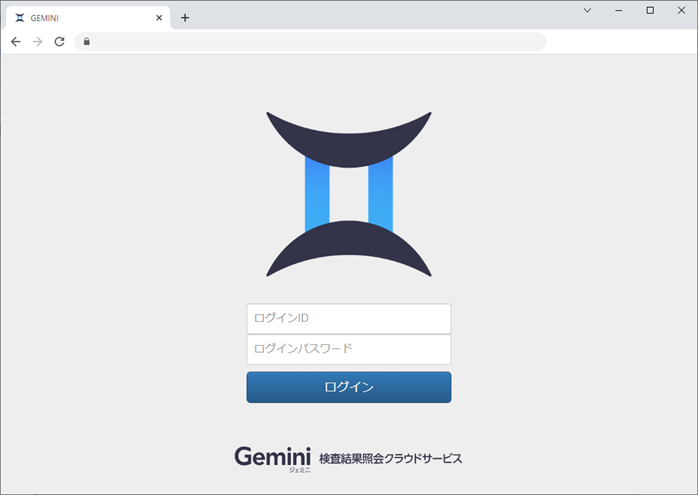The image size is (698, 495).
Task: Click the Gemini wordmark at the bottom
Action: click(272, 457)
